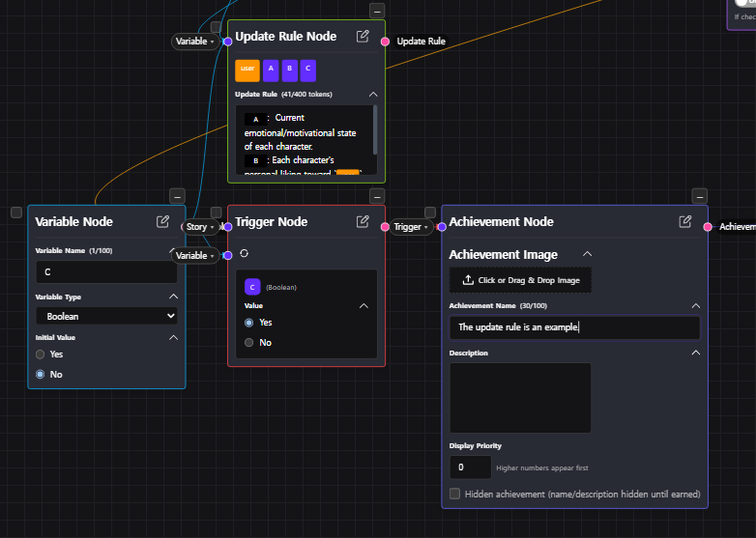Click the upload icon for achievement image
Screen dimensions: 756x538
coord(468,280)
